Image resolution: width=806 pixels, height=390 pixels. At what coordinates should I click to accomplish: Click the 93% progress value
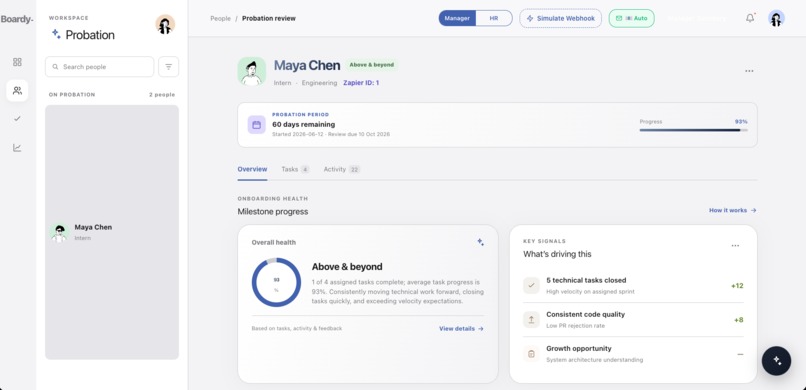tap(741, 122)
